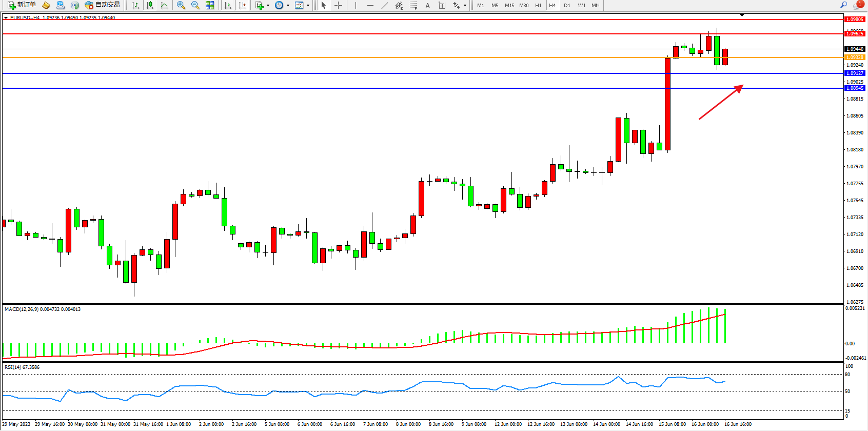
Task: Toggle AutoTrading (自动交易) button
Action: point(103,5)
